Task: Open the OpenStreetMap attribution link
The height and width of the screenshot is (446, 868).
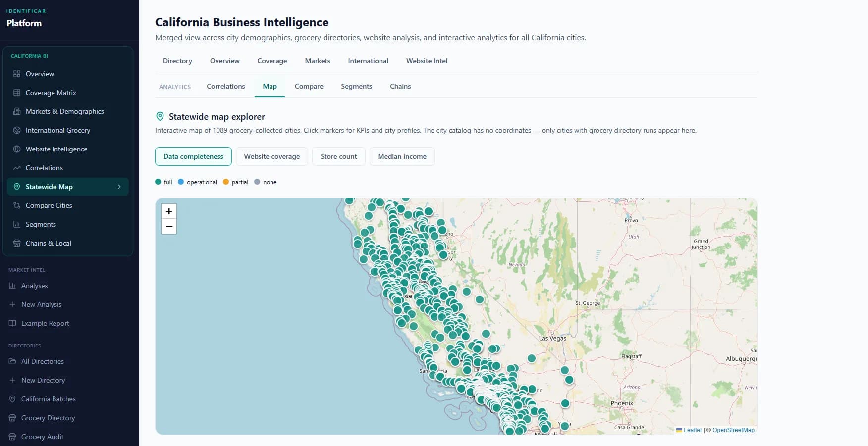Action: pos(733,430)
